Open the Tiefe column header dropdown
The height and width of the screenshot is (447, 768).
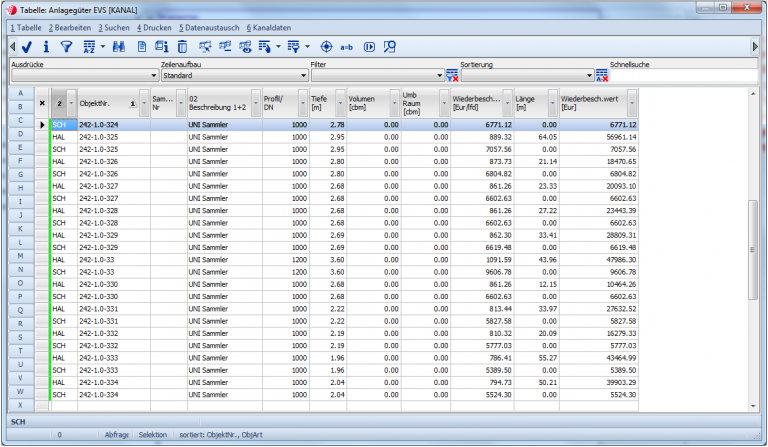pyautogui.click(x=341, y=102)
